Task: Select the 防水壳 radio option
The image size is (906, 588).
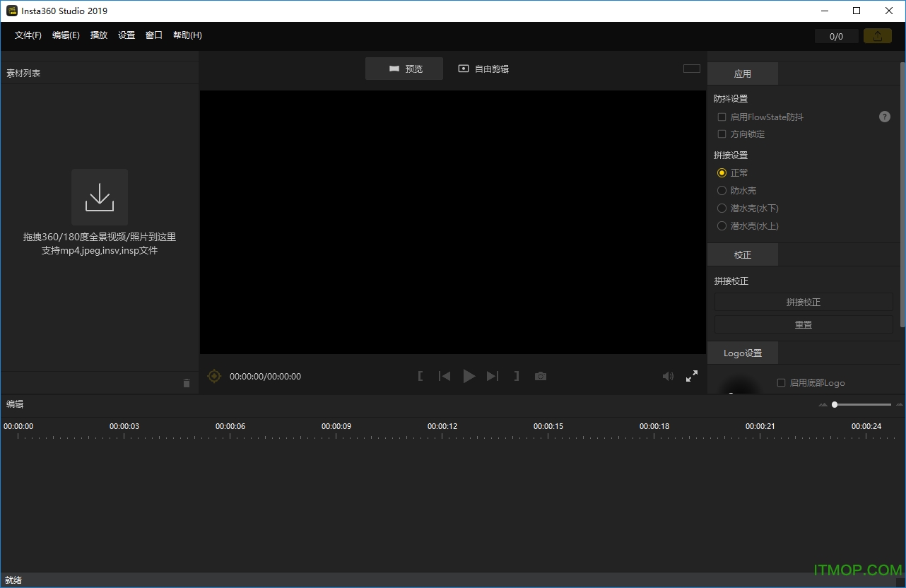Action: 722,190
